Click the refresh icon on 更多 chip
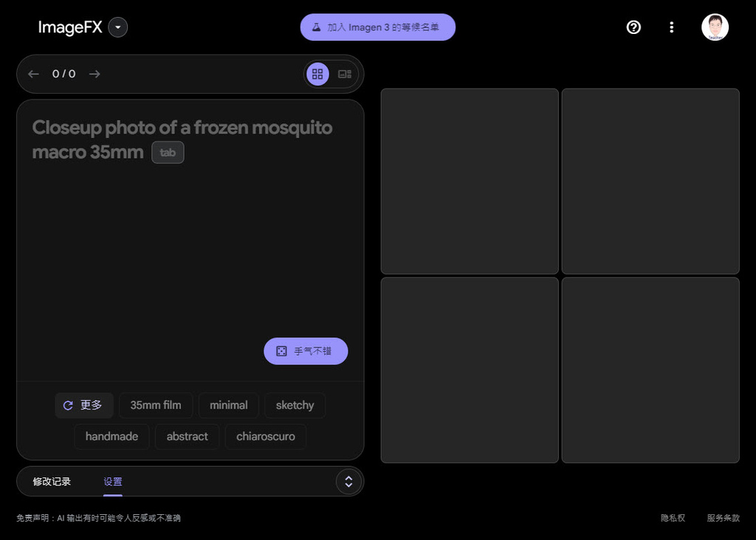This screenshot has width=756, height=540. (x=68, y=406)
